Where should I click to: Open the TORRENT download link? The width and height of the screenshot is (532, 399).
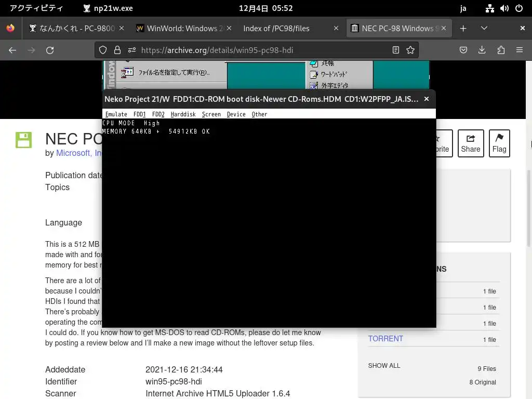point(385,339)
